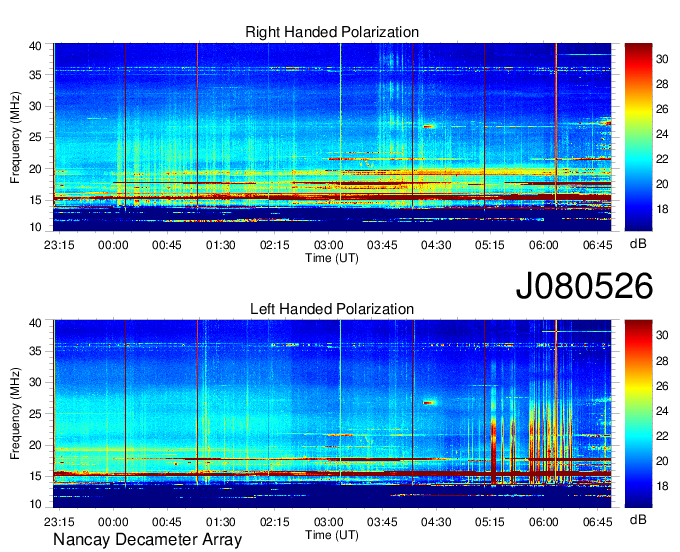Screen dimensions: 680x552
Task: Click the 06:45 tick on top time axis
Action: click(x=598, y=245)
